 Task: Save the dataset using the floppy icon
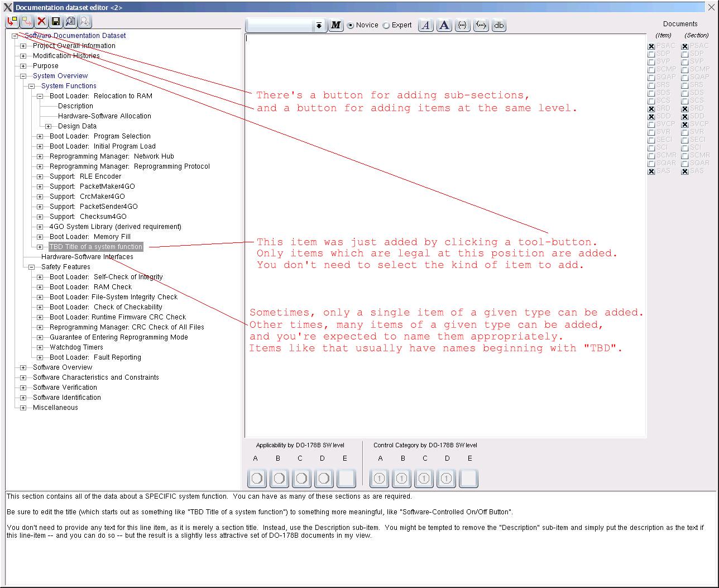click(x=56, y=22)
